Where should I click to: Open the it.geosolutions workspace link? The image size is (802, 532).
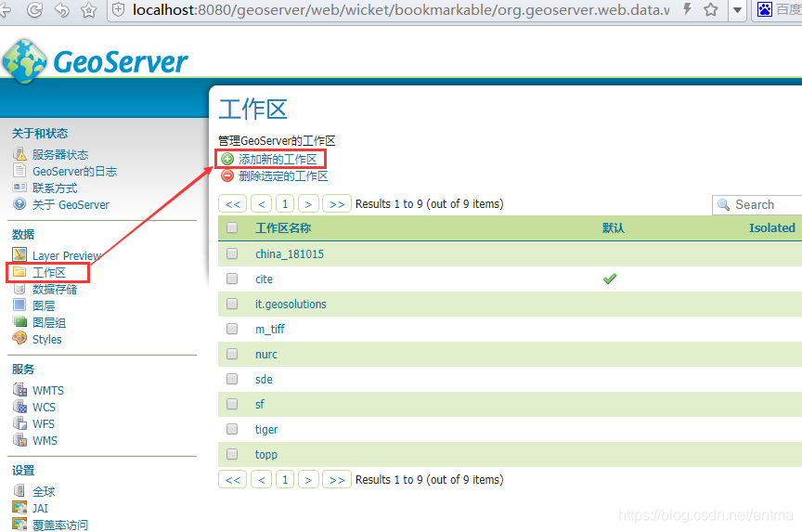(291, 304)
